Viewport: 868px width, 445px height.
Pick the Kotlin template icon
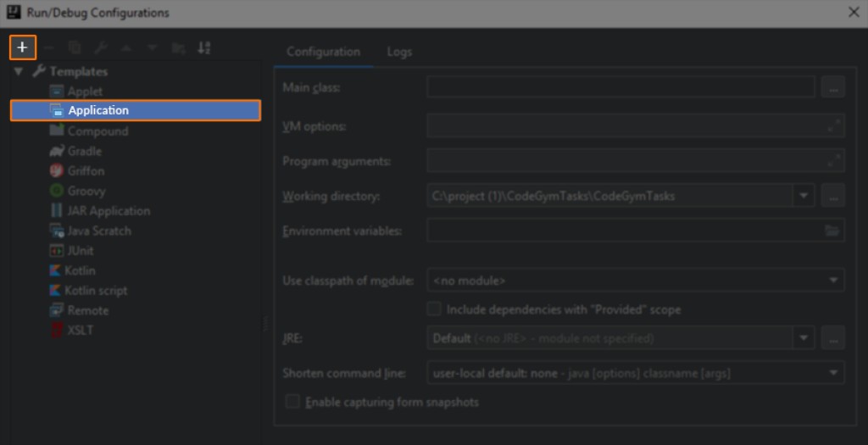tap(57, 270)
